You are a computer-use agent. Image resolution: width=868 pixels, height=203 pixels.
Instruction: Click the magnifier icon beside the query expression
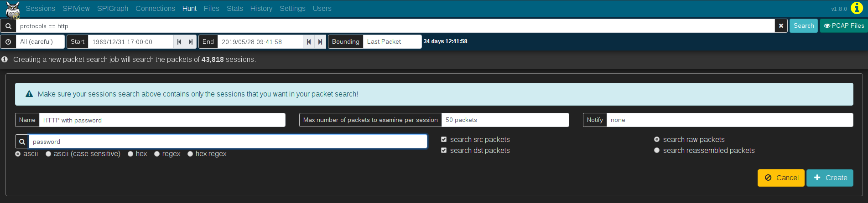click(x=8, y=26)
